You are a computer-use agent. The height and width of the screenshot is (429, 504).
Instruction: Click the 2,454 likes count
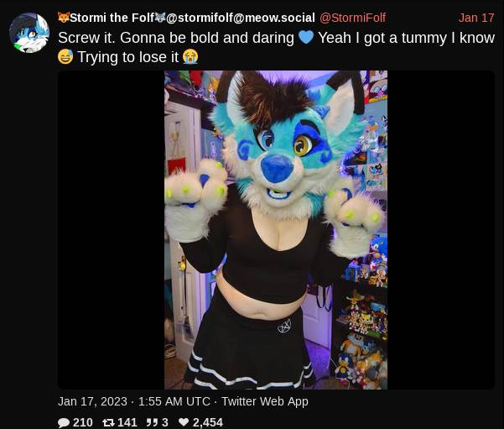coord(208,422)
